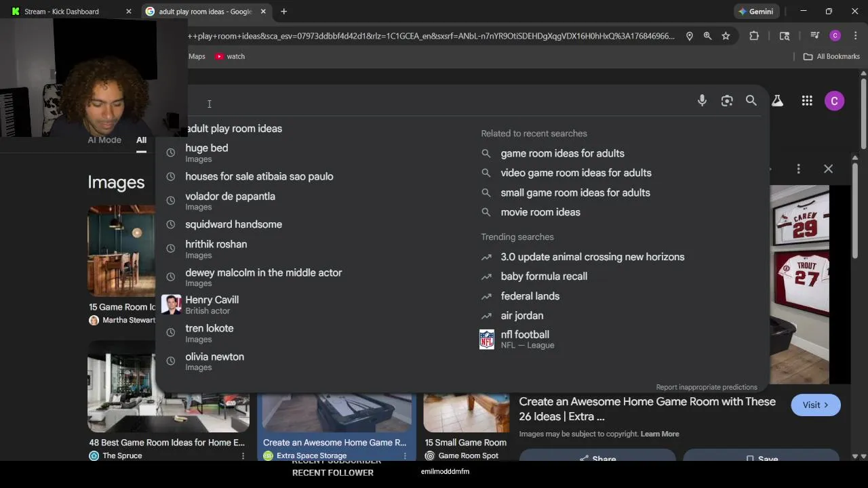This screenshot has height=488, width=868.
Task: Toggle Chrome side panel icon
Action: point(785,36)
